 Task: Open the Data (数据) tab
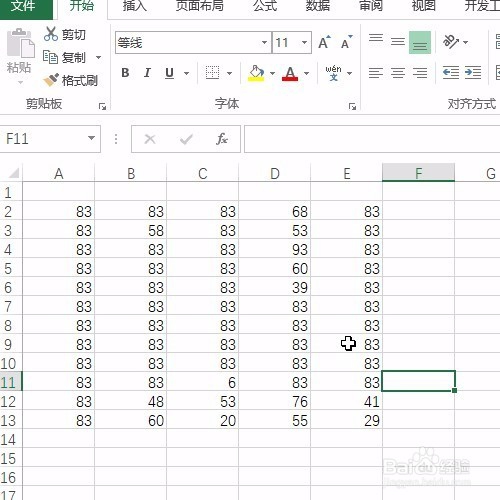click(317, 6)
